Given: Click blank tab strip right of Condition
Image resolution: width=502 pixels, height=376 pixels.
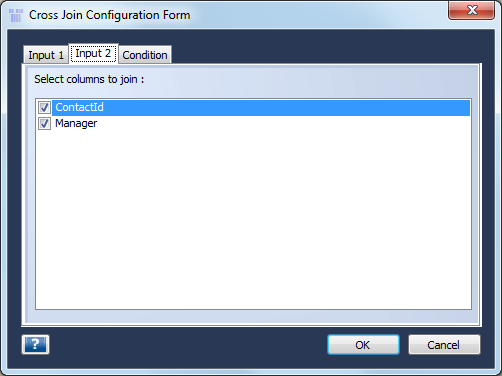Looking at the screenshot, I should click(325, 54).
